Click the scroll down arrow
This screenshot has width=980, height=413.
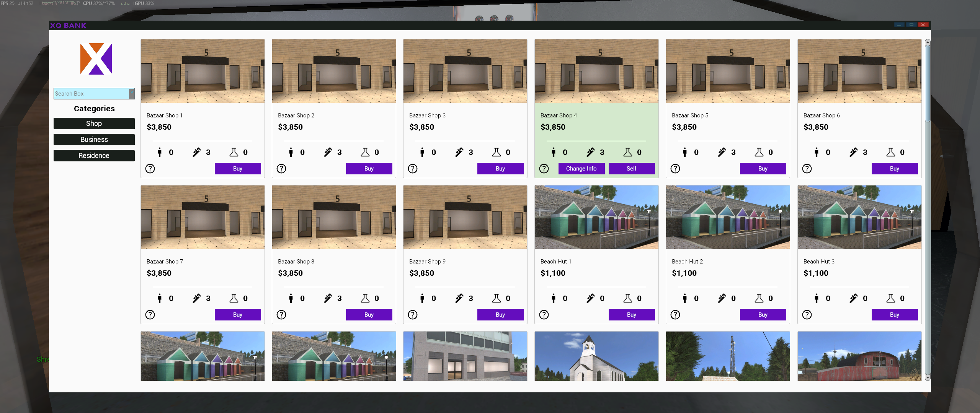pos(927,377)
